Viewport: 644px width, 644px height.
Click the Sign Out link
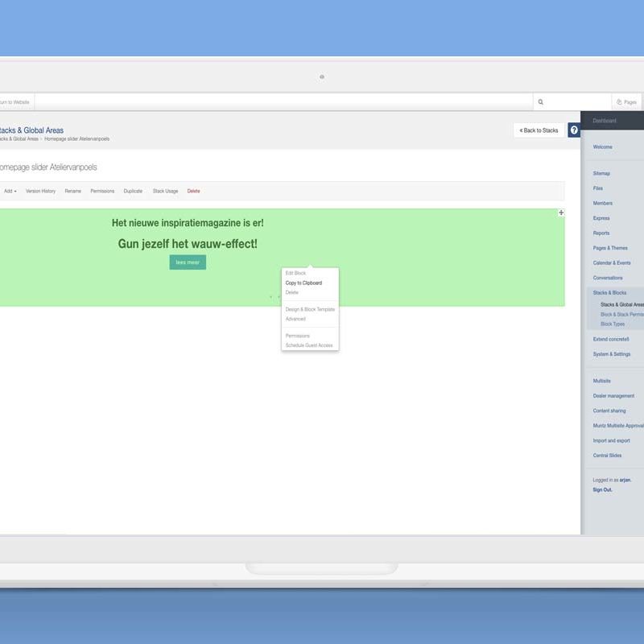pos(602,489)
